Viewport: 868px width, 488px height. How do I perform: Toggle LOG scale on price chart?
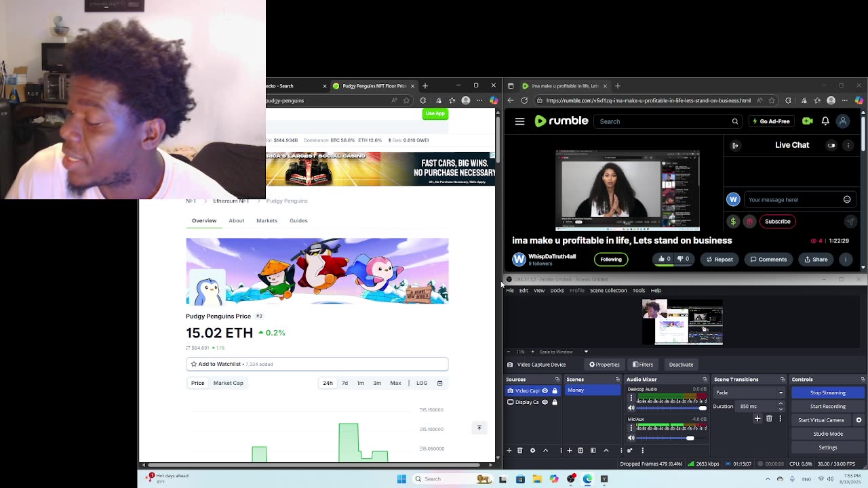click(x=422, y=383)
